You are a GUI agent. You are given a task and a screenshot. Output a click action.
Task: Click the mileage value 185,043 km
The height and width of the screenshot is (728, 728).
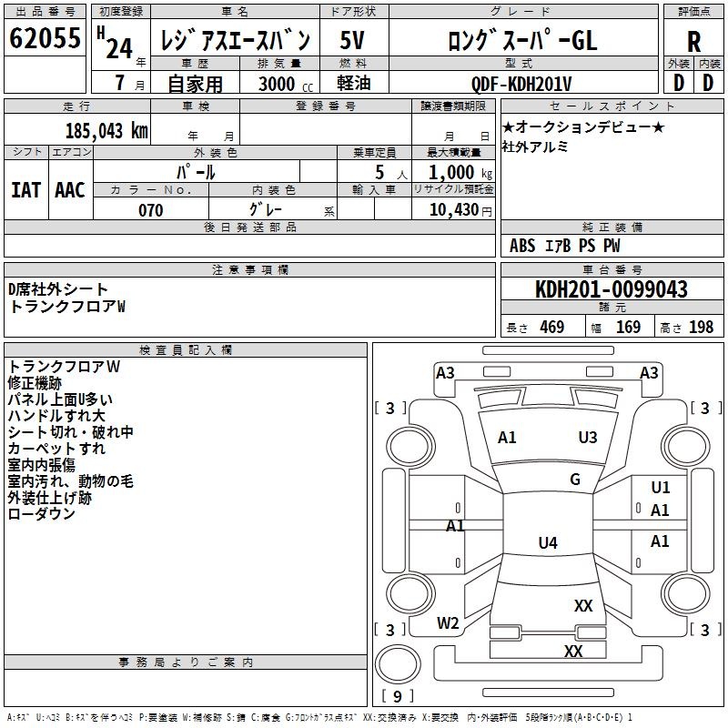(x=106, y=130)
